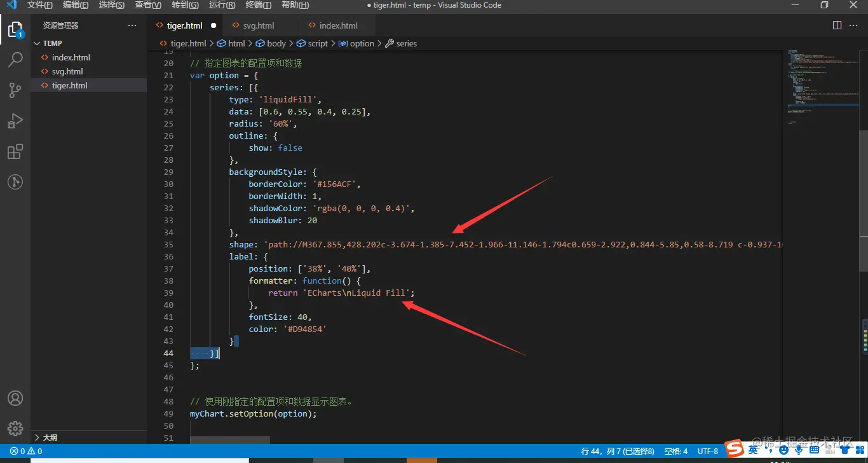
Task: Click the "myChart.setOption(option);" line
Action: (253, 413)
